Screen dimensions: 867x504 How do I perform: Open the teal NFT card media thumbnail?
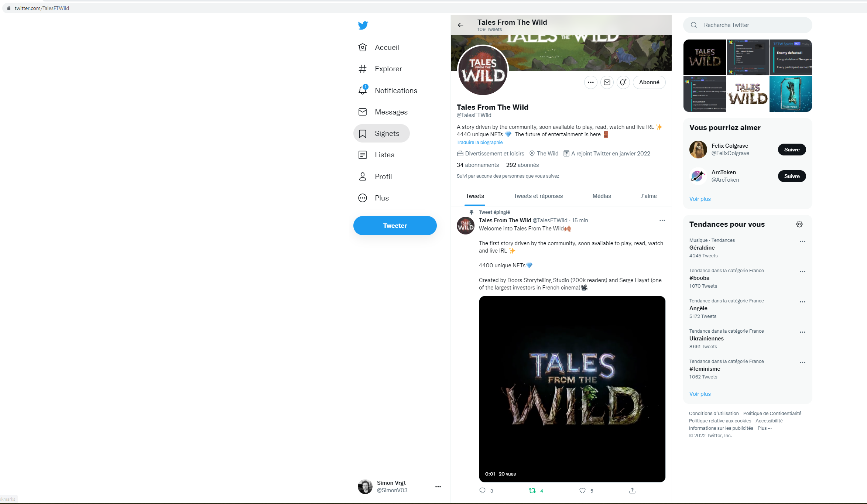(791, 94)
